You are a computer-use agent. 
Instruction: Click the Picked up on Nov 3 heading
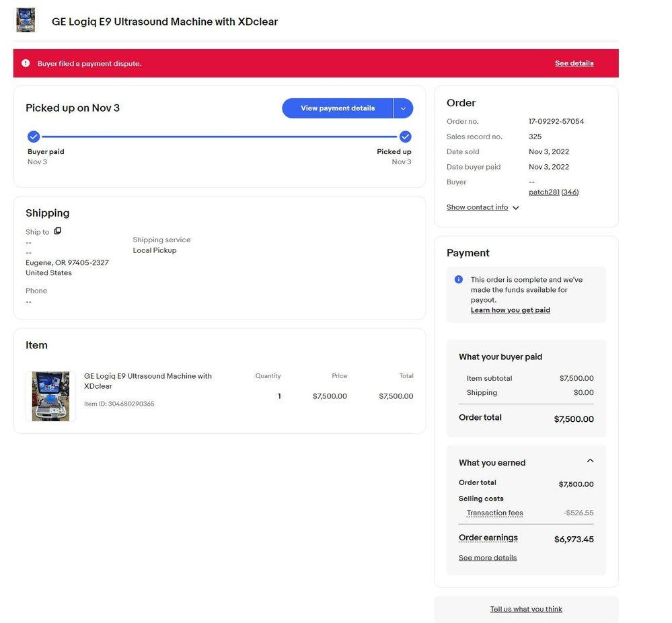[x=73, y=108]
